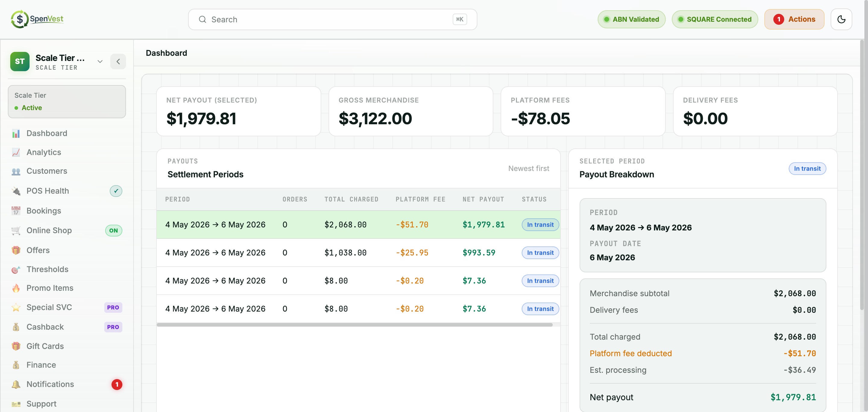Click the SQUARE Connected status pill

click(715, 20)
